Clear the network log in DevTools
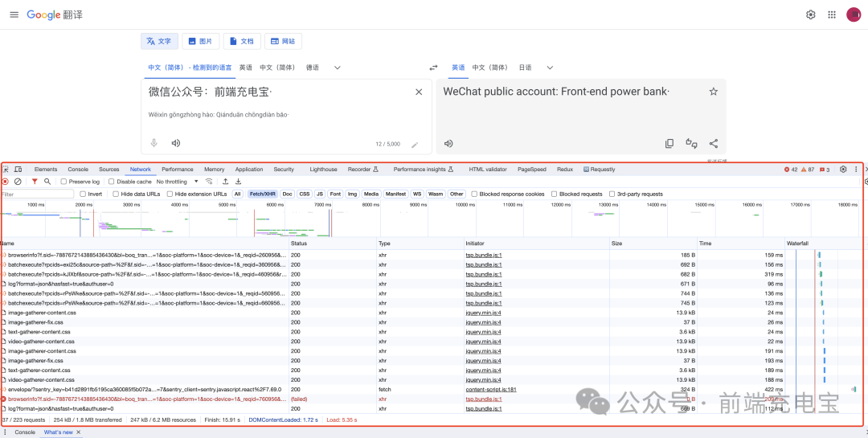The width and height of the screenshot is (868, 438). tap(18, 182)
